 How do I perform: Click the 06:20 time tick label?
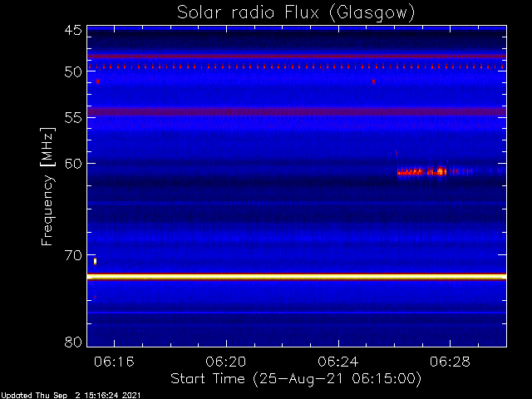click(226, 362)
